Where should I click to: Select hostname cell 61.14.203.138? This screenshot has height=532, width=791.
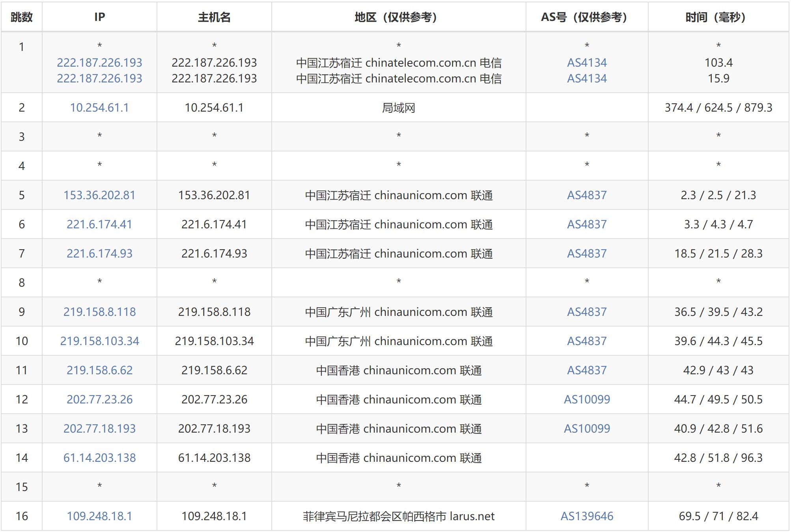(214, 458)
